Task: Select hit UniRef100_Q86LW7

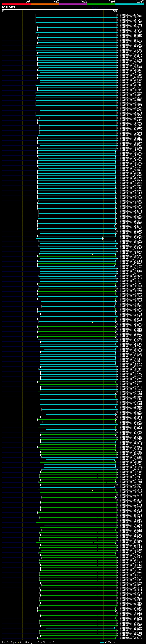Action: click(131, 628)
